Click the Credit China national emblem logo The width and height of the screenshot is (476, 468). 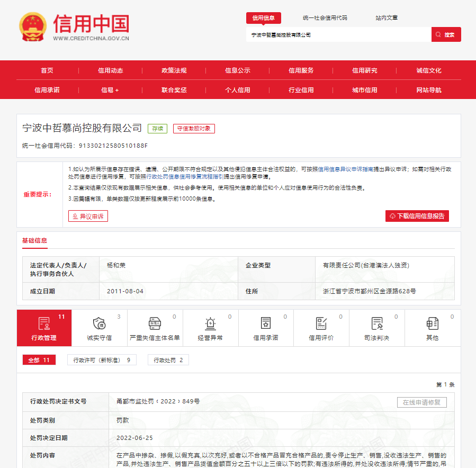point(32,26)
